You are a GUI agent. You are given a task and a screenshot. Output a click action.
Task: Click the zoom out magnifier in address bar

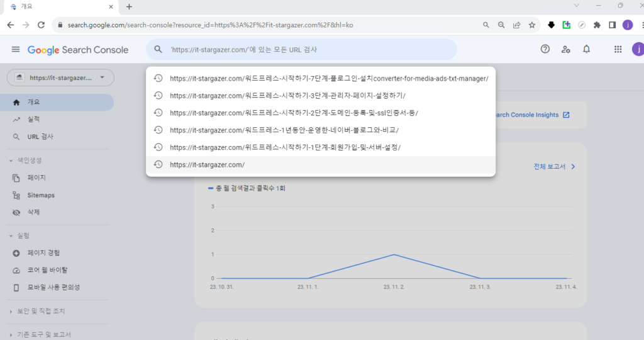point(501,25)
